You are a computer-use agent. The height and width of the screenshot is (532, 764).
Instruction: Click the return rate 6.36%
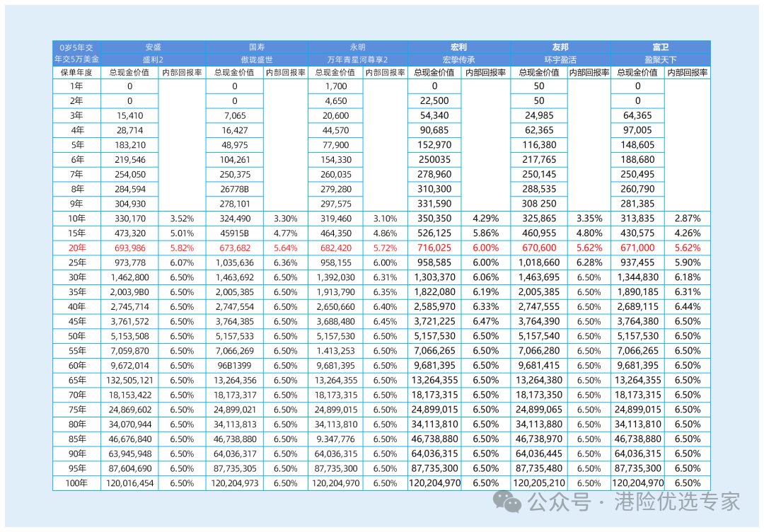pos(286,262)
